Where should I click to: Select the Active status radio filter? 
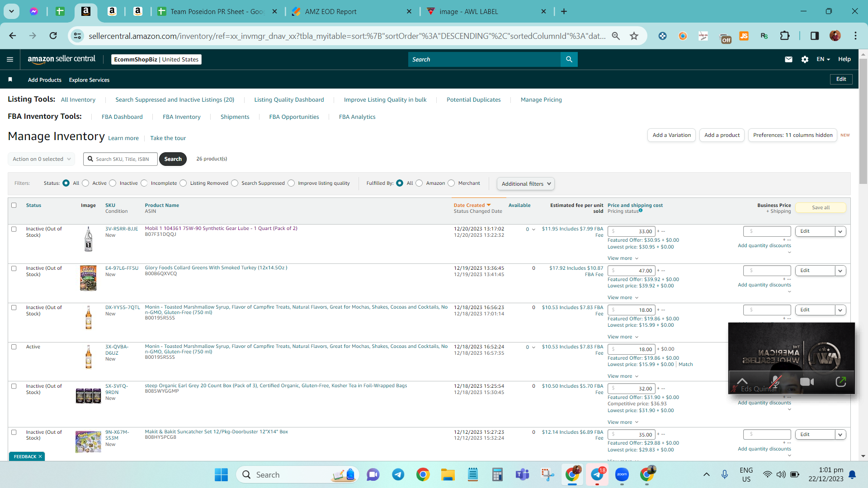[x=85, y=183]
